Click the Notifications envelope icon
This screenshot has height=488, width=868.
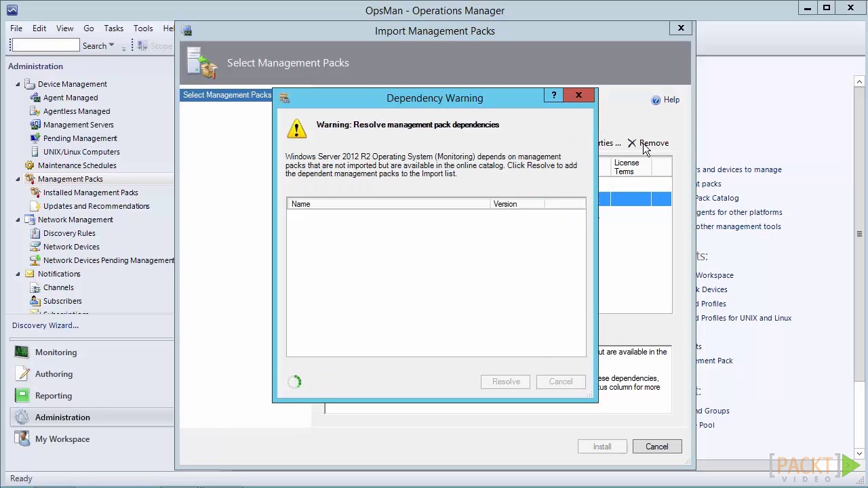(x=30, y=274)
